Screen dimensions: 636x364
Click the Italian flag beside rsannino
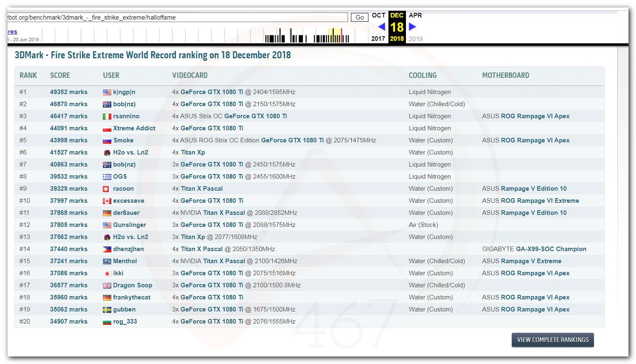(x=107, y=117)
